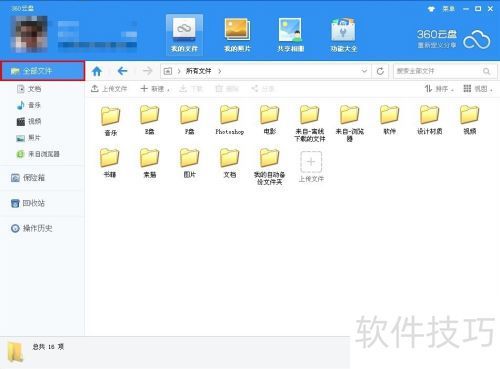
Task: Click the search magnifier icon
Action: pos(486,71)
